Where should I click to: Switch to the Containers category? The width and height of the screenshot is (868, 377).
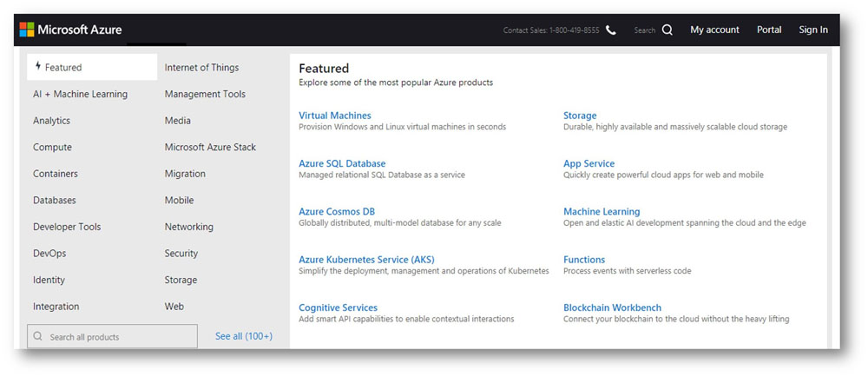click(56, 174)
